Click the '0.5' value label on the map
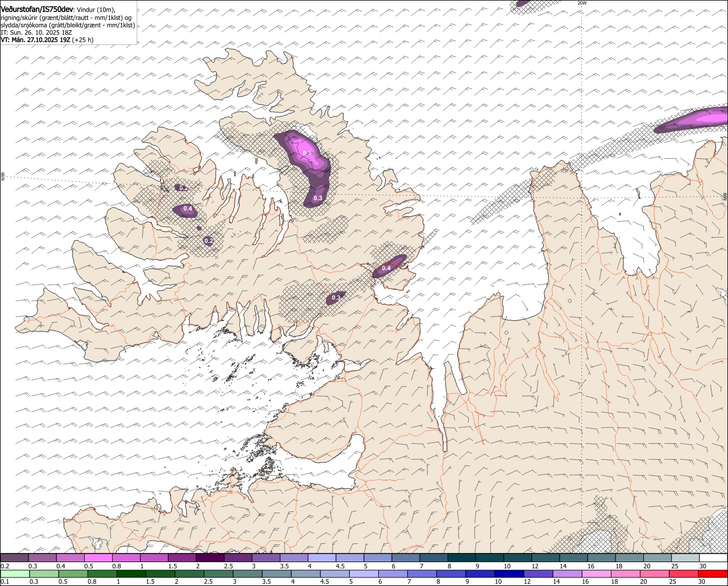Image resolution: width=728 pixels, height=586 pixels. [307, 153]
